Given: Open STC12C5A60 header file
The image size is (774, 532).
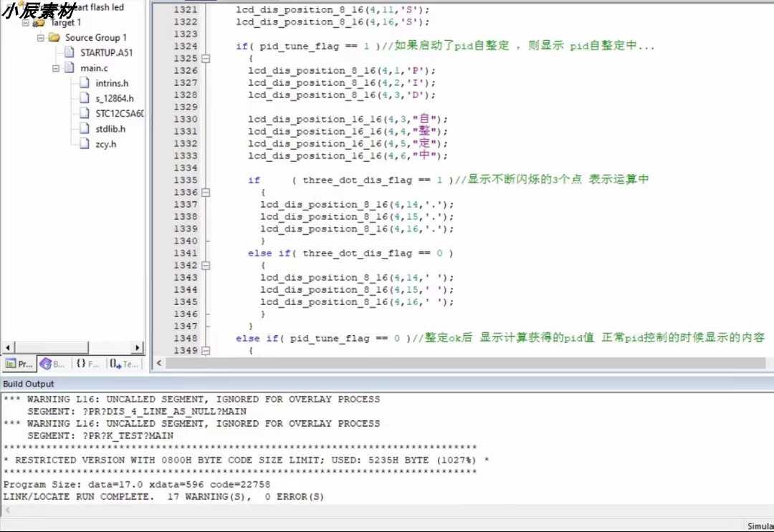Looking at the screenshot, I should click(x=120, y=114).
